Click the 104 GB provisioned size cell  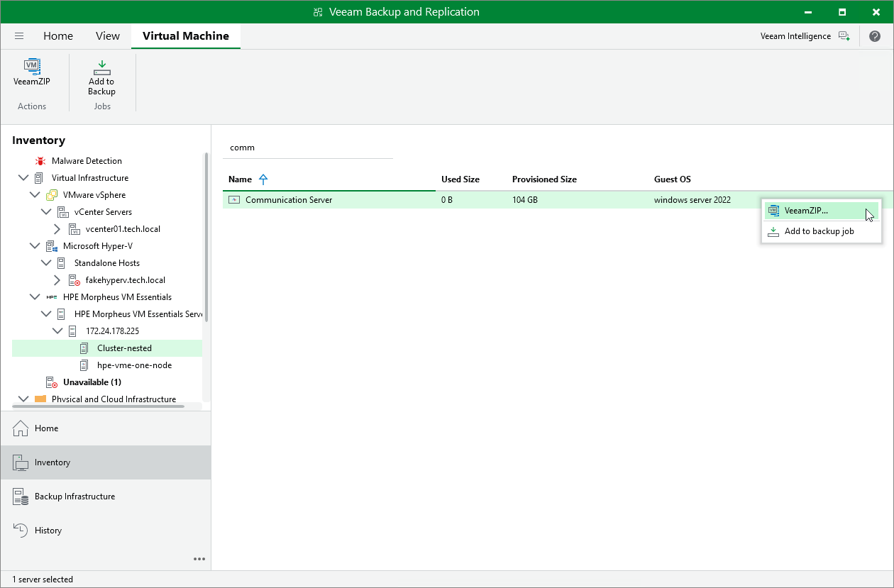coord(525,200)
